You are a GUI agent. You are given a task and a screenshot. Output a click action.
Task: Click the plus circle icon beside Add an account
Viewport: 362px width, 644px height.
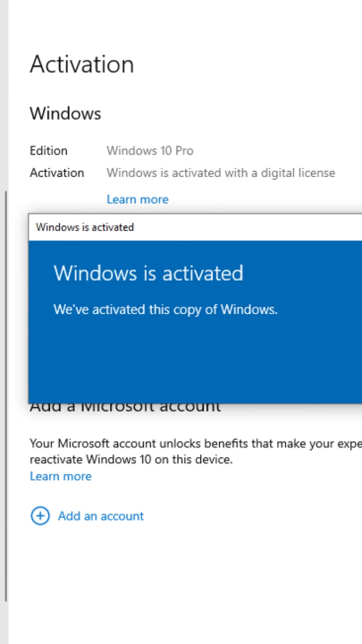click(x=40, y=516)
